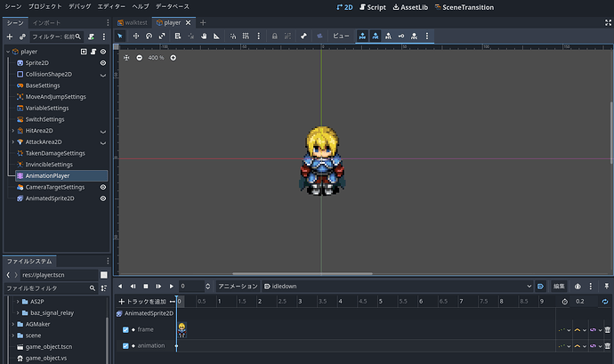Viewport: 614px width, 364px height.
Task: Toggle visibility of AnimatedSprite2D node
Action: point(103,198)
